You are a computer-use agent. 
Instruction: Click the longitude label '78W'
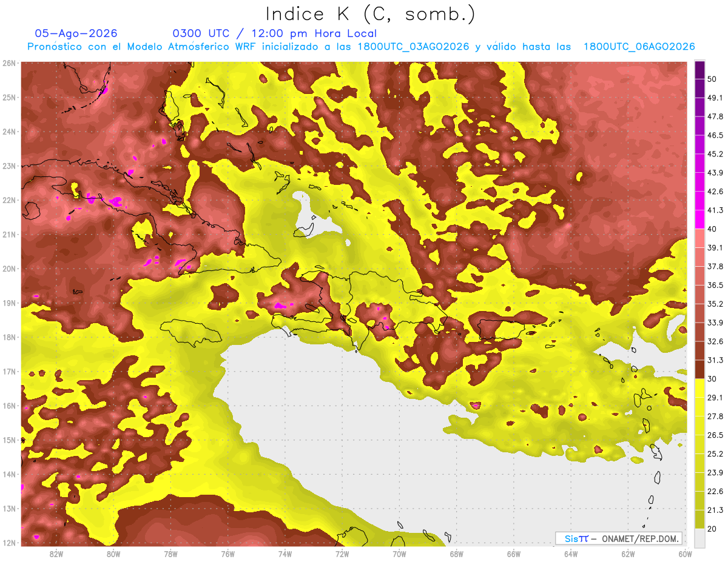click(170, 554)
